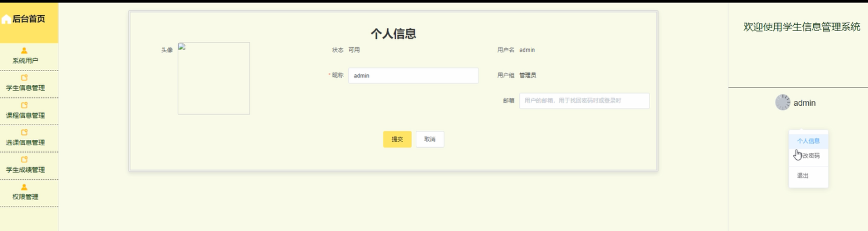Click the 管理员 user group value
Viewport: 868px width, 231px height.
528,75
